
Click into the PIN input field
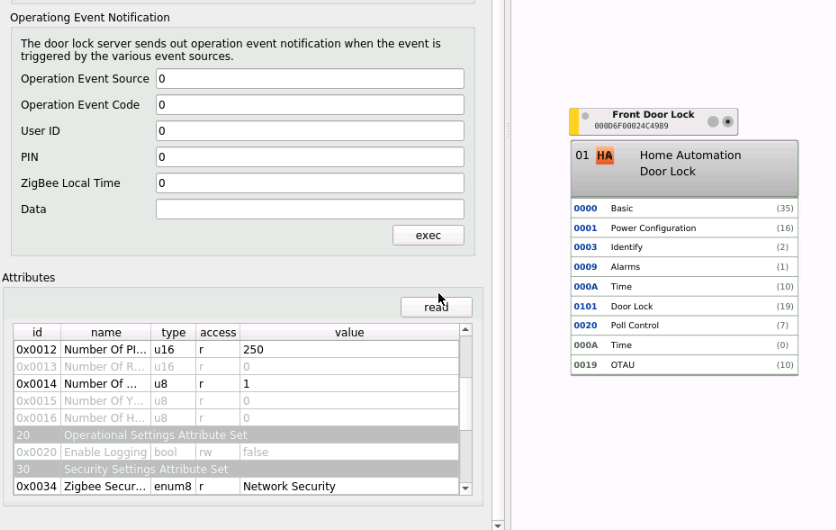click(x=310, y=157)
